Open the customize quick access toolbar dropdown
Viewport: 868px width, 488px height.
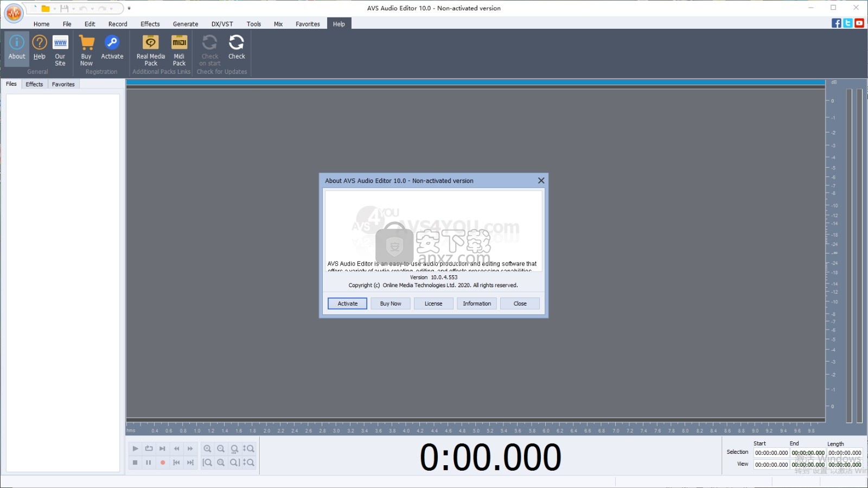coord(129,8)
